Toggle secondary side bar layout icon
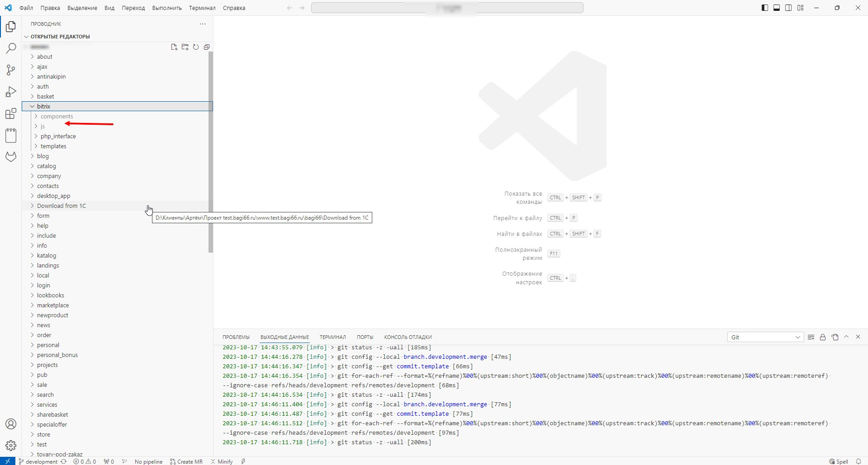This screenshot has width=868, height=465. pyautogui.click(x=788, y=8)
